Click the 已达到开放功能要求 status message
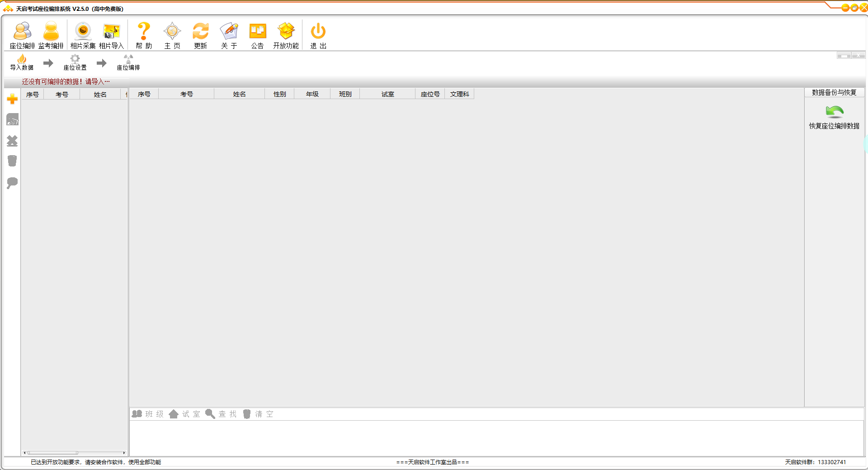 (x=96, y=462)
